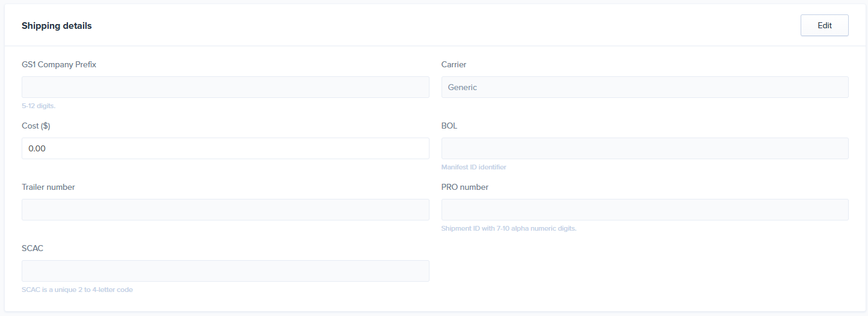Click the 'Manifest ID identifier' helper text
This screenshot has height=316, width=868.
[474, 167]
